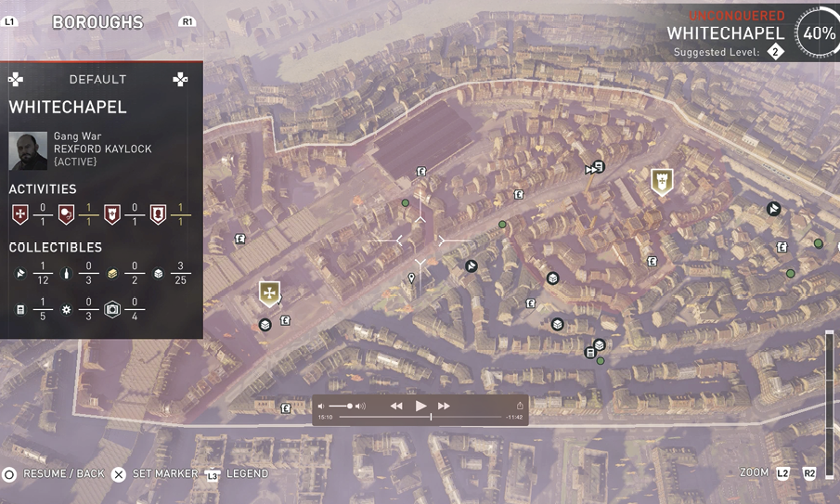Click the vertical zoom level bar at right
Image resolution: width=840 pixels, height=504 pixels.
(830, 405)
